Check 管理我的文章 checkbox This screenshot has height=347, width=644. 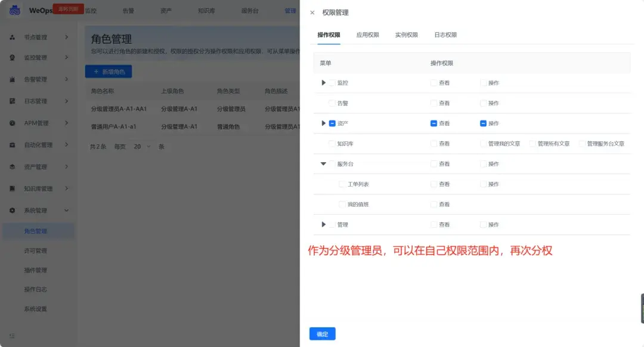point(484,143)
